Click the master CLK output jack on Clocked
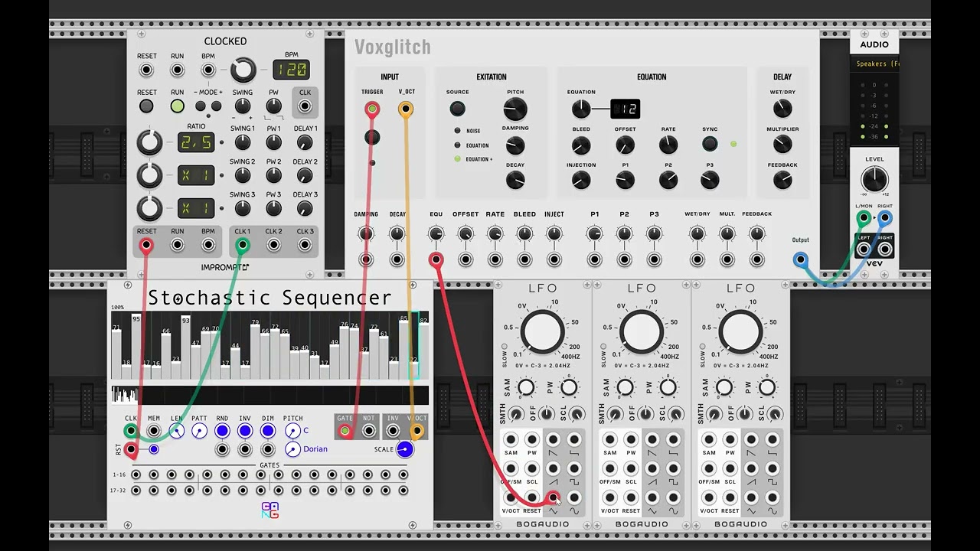The height and width of the screenshot is (551, 980). (305, 107)
